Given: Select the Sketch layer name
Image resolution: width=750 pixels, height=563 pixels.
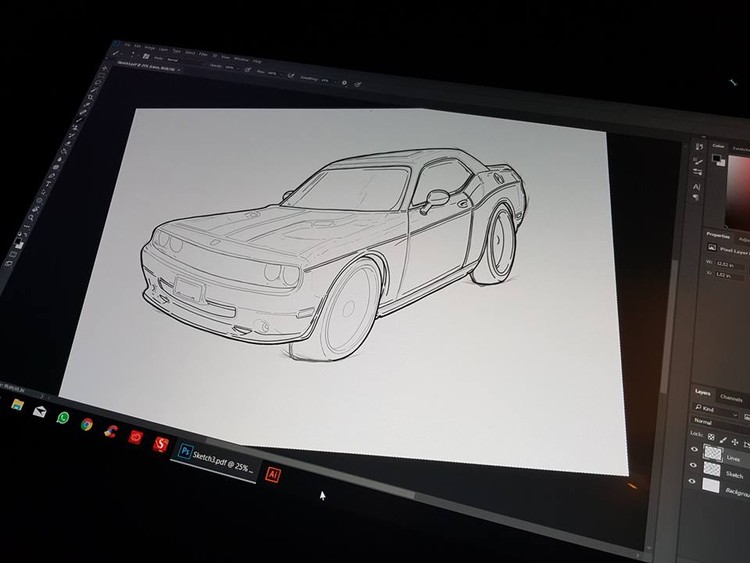Looking at the screenshot, I should (734, 475).
